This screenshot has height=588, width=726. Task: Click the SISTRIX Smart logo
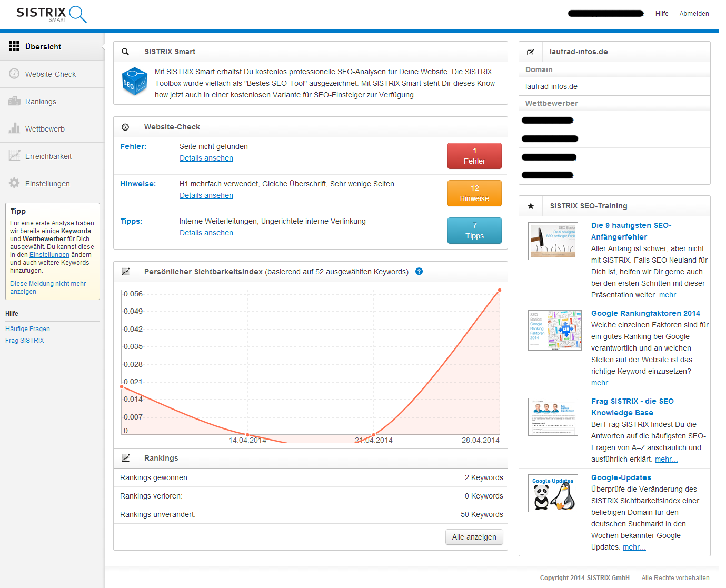click(51, 14)
